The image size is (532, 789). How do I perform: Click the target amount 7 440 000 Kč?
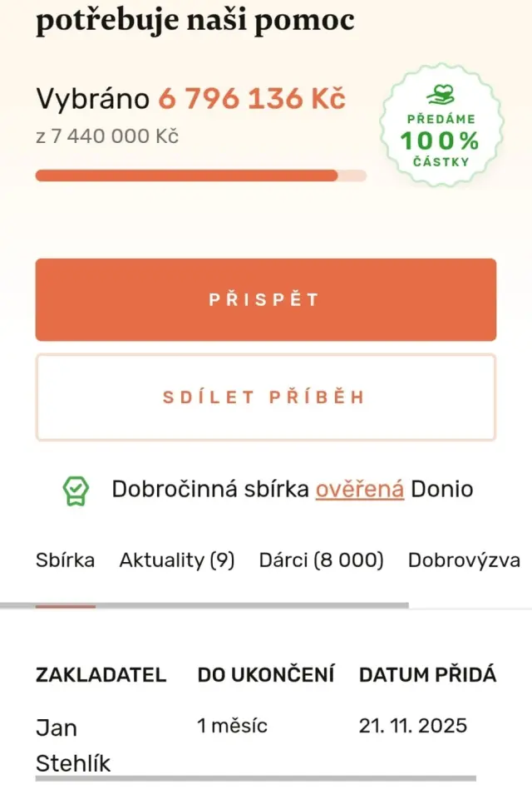tap(116, 136)
